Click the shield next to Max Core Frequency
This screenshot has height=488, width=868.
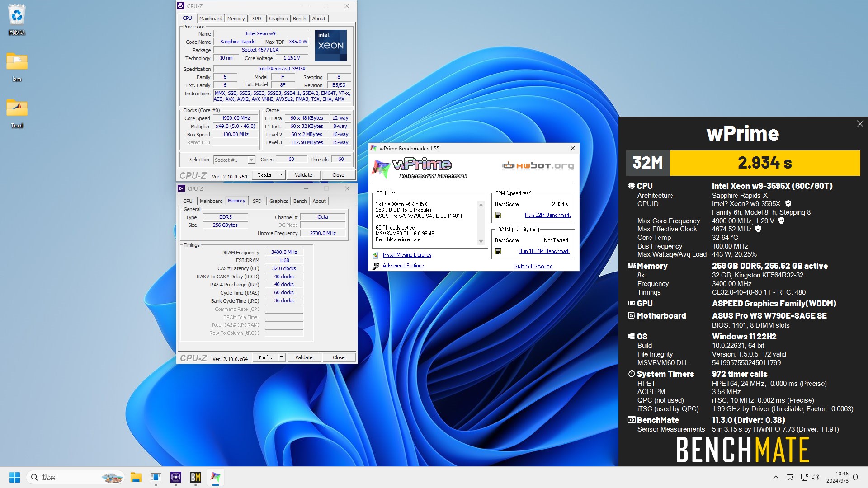(x=781, y=221)
